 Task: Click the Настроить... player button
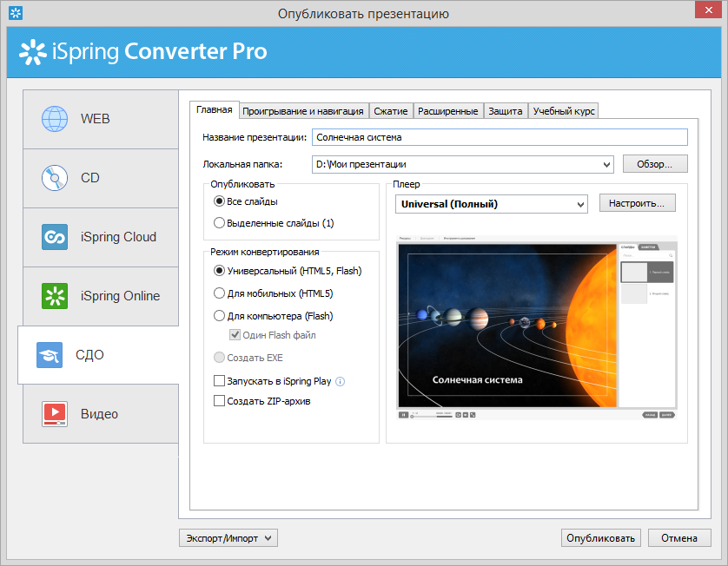click(x=637, y=203)
